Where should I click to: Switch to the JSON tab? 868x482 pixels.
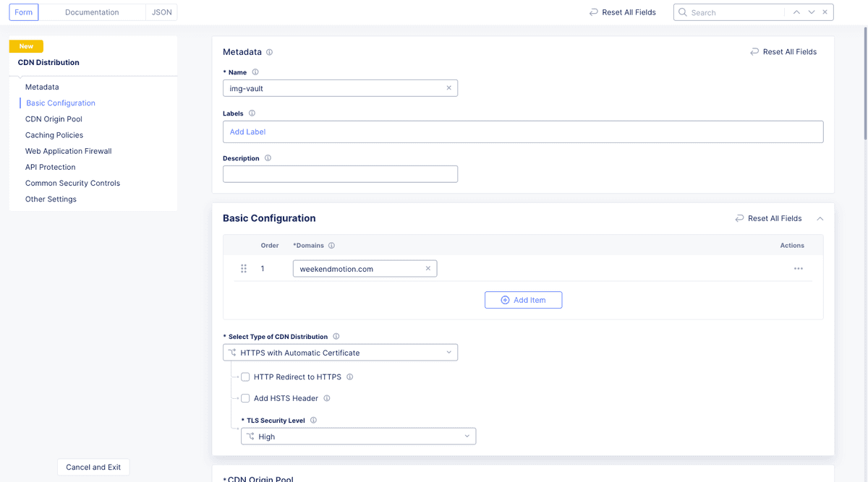point(161,12)
